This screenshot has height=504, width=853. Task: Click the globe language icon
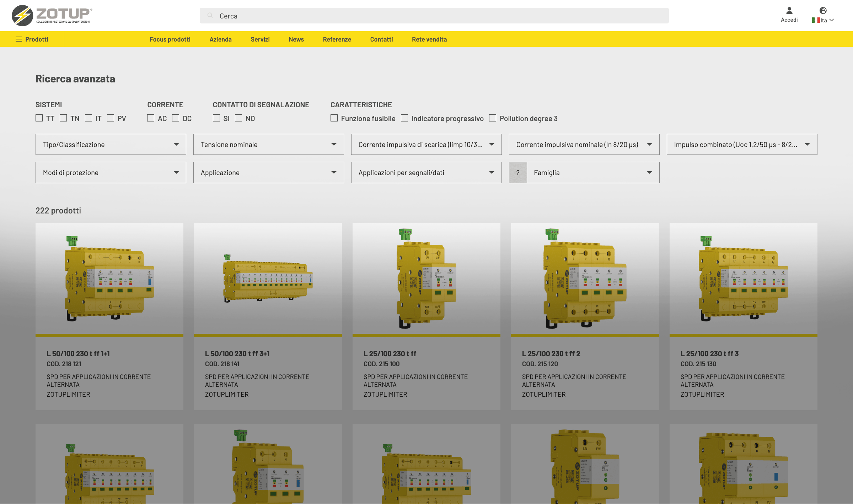point(823,11)
